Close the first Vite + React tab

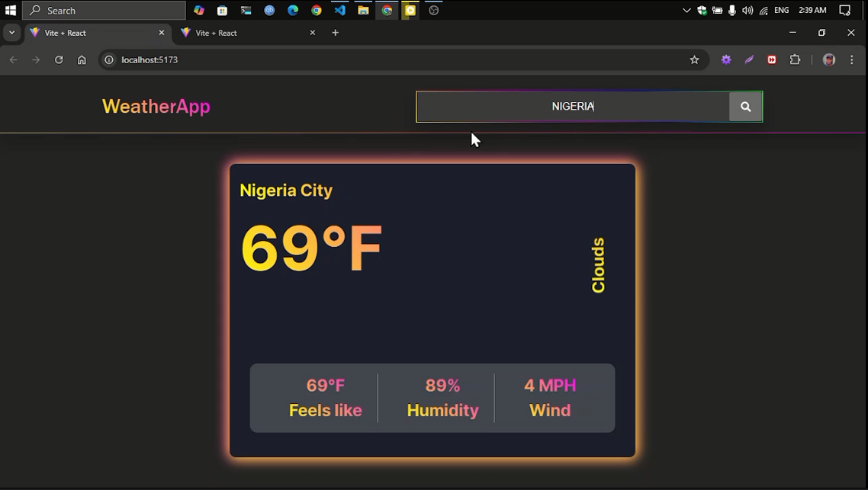[x=162, y=33]
